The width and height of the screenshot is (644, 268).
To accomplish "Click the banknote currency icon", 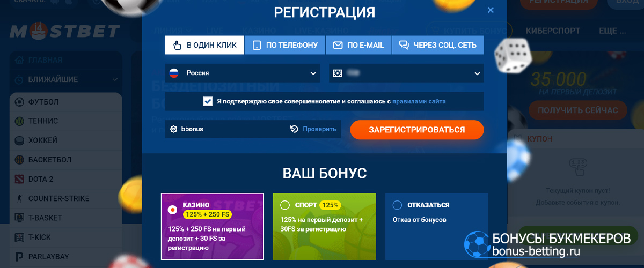I will (337, 73).
